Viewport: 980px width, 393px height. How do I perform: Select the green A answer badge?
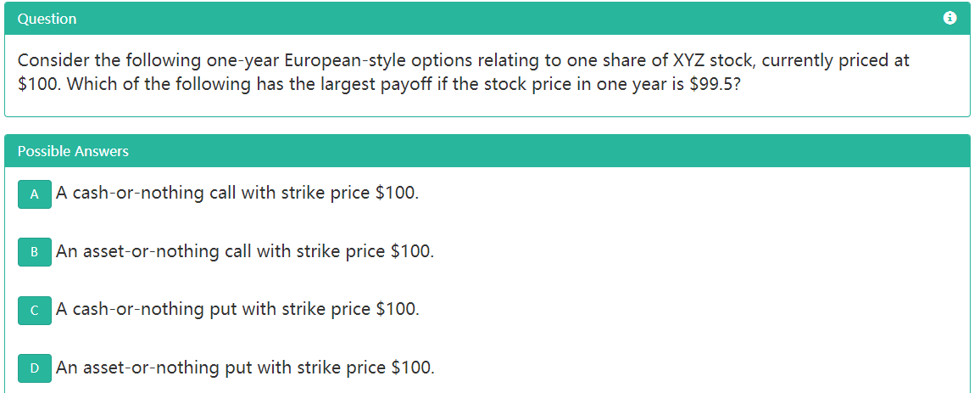point(35,194)
